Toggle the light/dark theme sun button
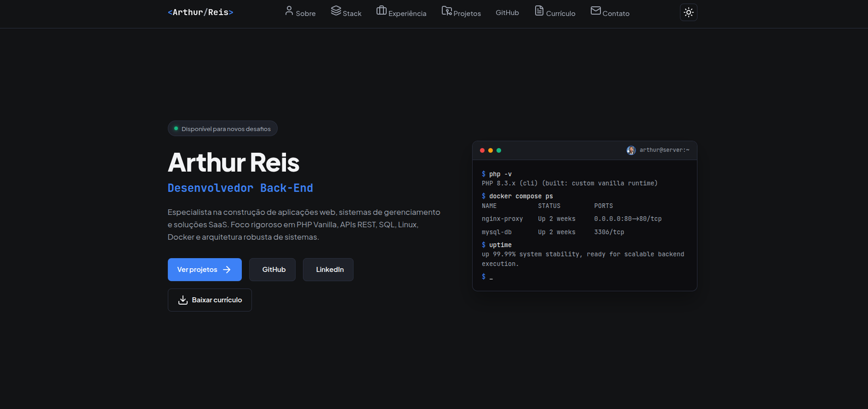 [x=688, y=12]
